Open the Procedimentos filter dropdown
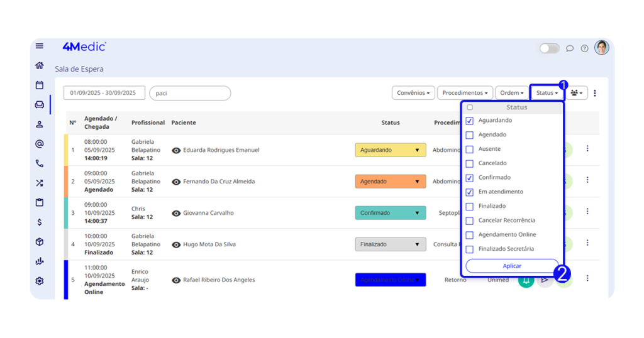The height and width of the screenshot is (338, 644). [x=465, y=93]
